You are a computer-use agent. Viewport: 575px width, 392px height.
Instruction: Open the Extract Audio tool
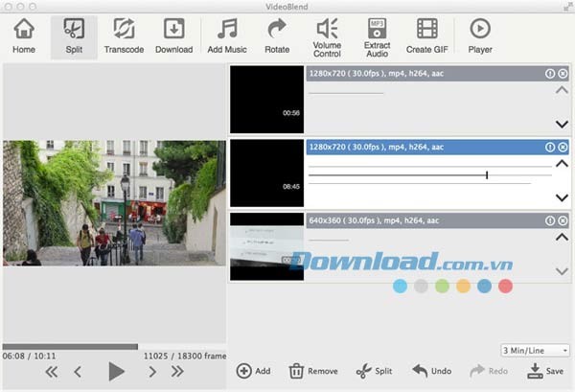click(377, 37)
